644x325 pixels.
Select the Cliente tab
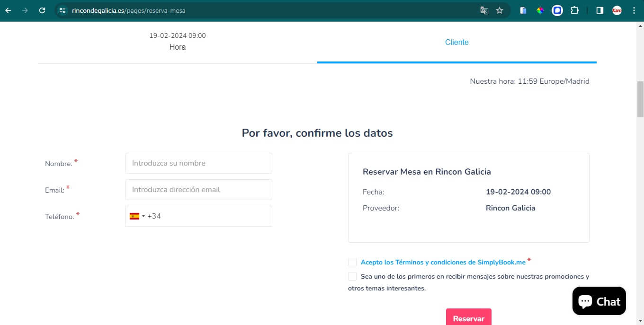456,43
